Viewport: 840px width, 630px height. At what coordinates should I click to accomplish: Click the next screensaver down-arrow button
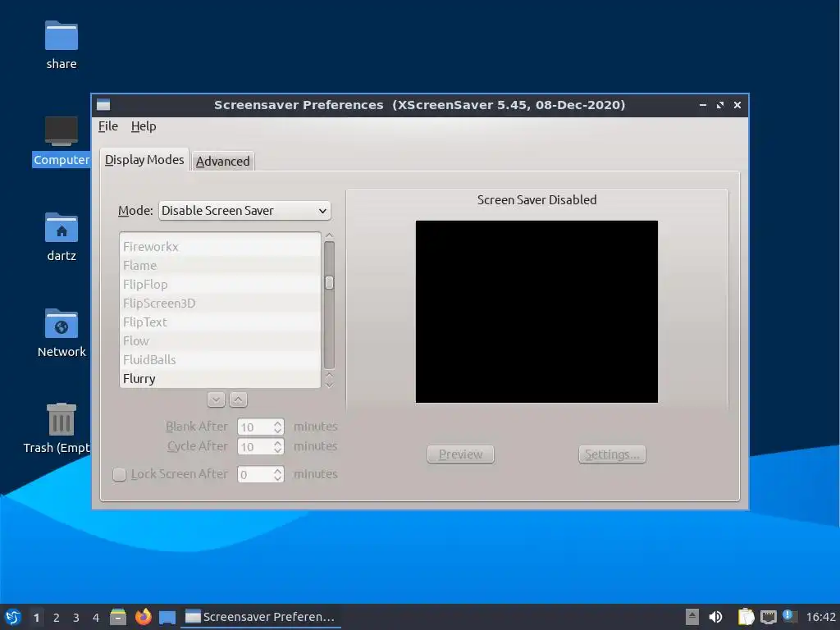[x=216, y=399]
